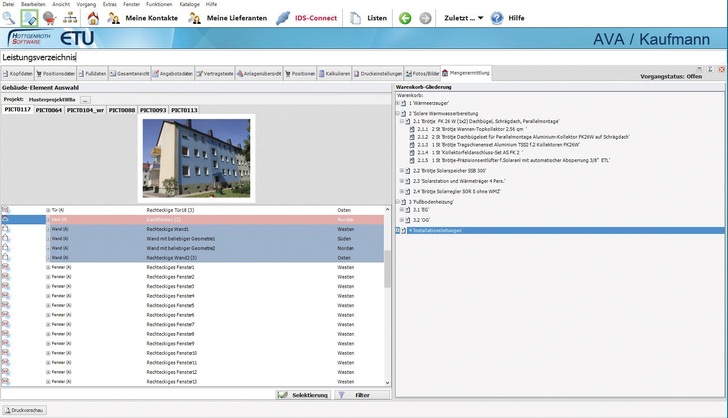This screenshot has height=418, width=728.
Task: Open the Vorgang menu
Action: [87, 4]
